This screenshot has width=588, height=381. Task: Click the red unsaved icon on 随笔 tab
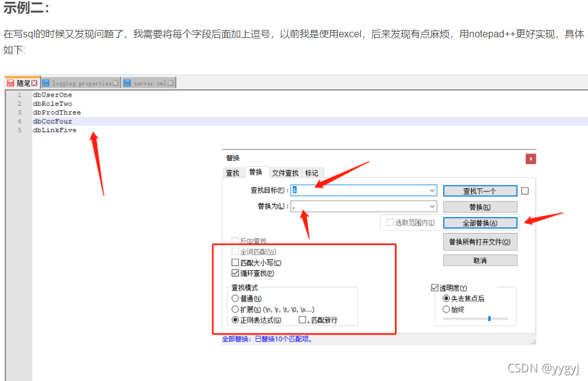[x=10, y=83]
